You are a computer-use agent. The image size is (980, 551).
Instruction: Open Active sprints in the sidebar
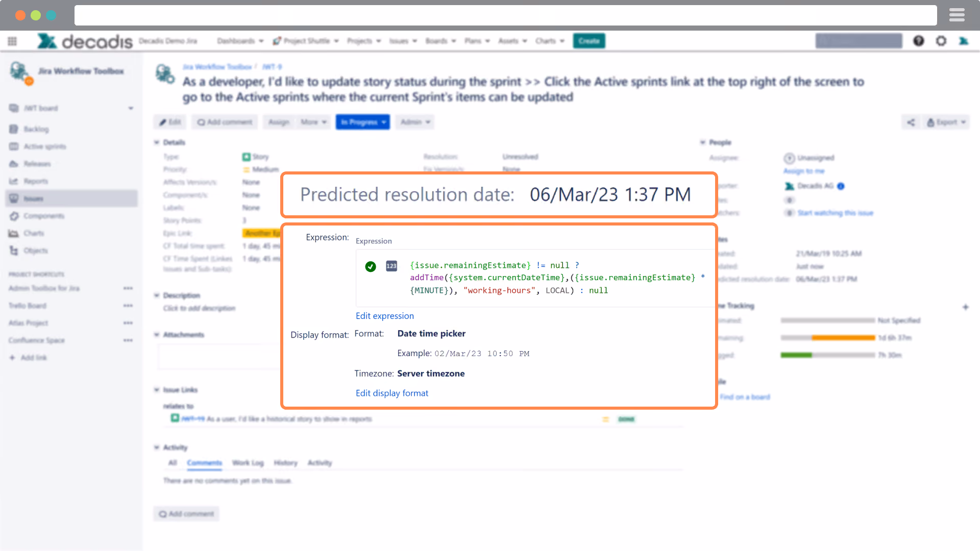click(45, 146)
